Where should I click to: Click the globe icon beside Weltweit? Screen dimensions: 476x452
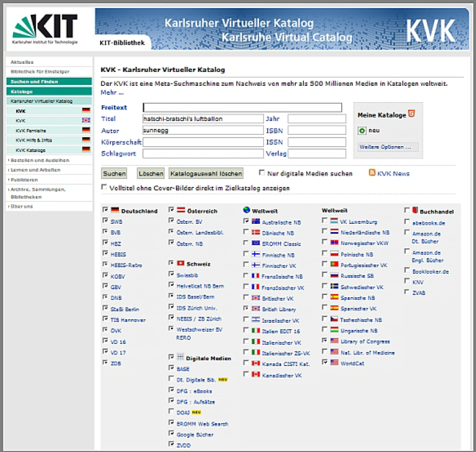(x=247, y=210)
